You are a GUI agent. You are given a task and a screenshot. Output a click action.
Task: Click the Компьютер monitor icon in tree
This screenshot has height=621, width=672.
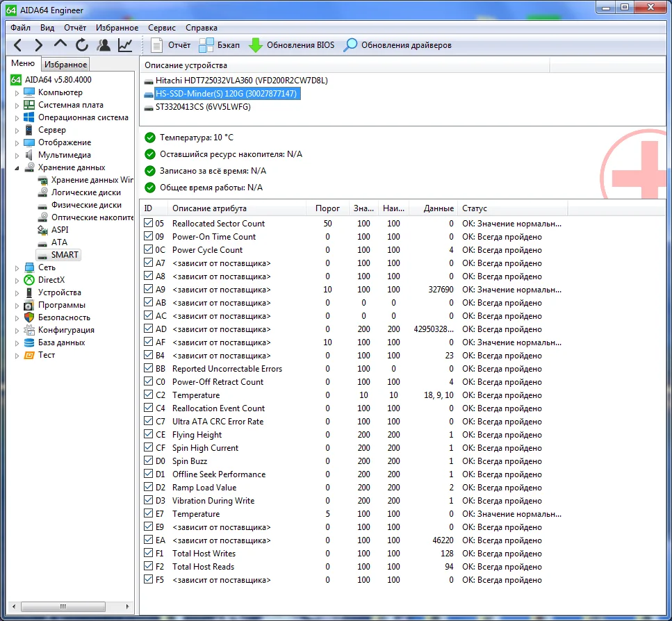29,92
